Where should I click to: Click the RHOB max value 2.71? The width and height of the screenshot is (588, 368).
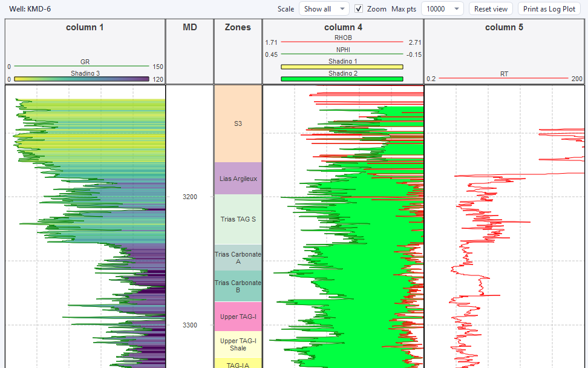(415, 42)
